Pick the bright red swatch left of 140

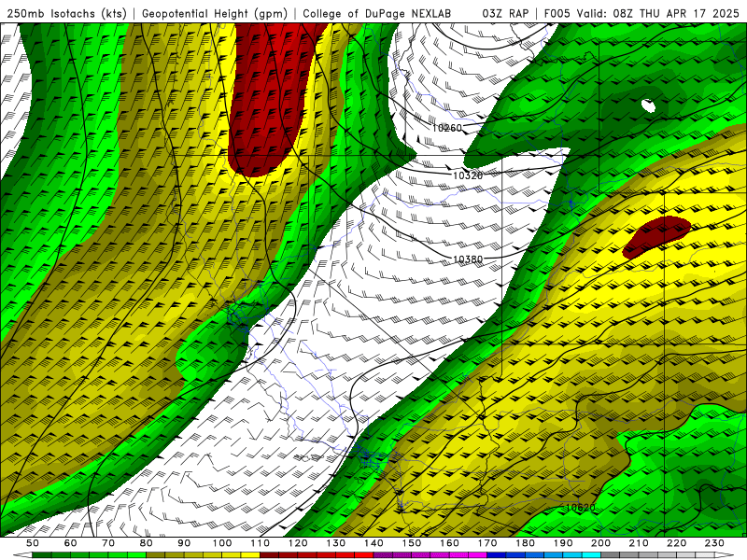point(364,555)
